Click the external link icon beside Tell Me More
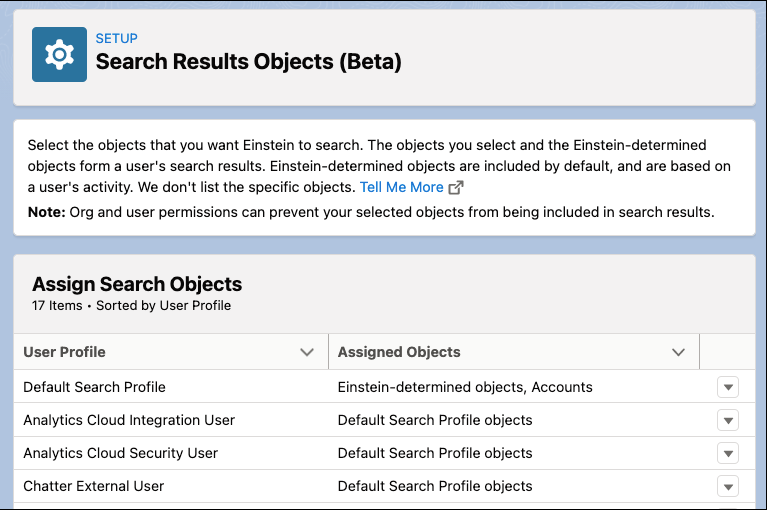The height and width of the screenshot is (510, 767). [x=456, y=188]
